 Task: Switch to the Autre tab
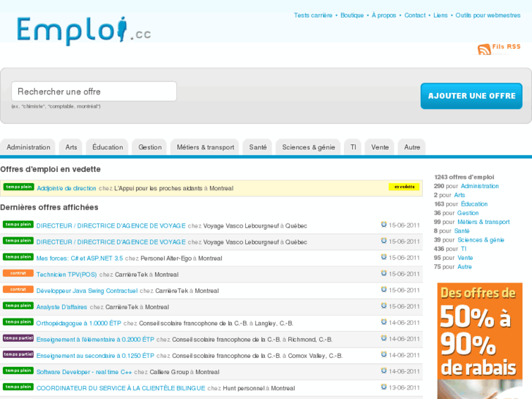pyautogui.click(x=412, y=147)
